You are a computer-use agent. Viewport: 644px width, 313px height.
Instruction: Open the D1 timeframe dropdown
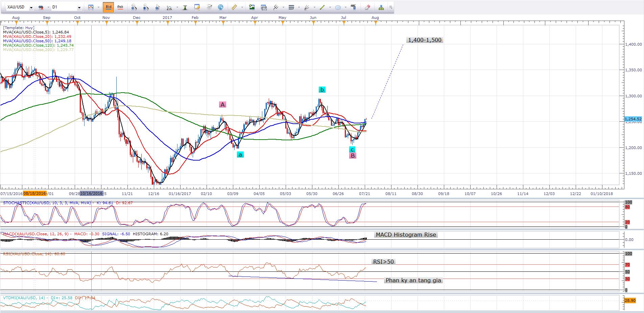tap(79, 7)
